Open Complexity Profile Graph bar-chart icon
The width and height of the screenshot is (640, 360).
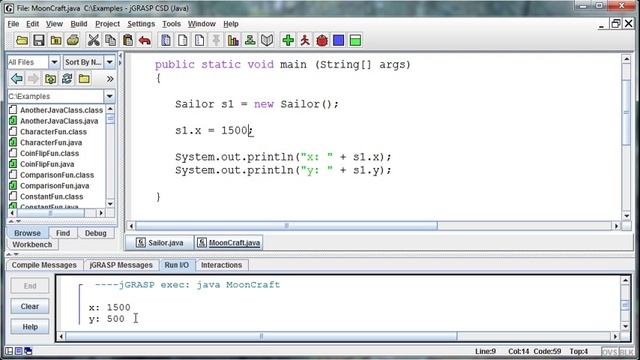233,40
